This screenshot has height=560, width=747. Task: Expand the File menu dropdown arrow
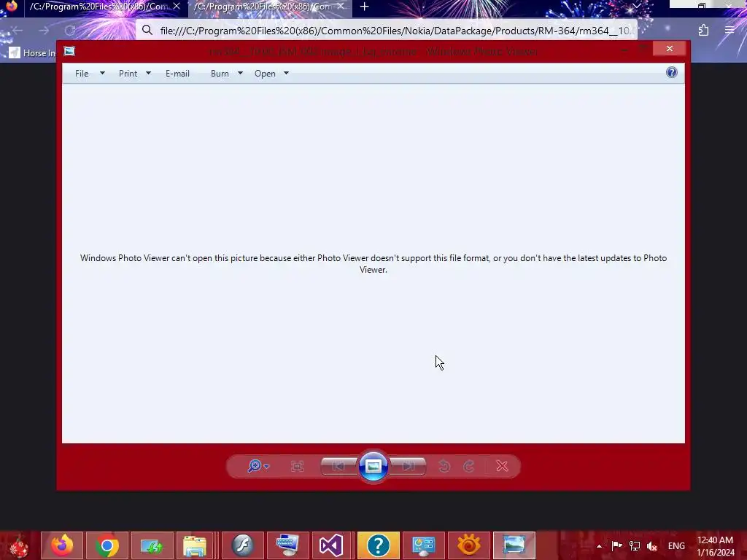point(102,74)
